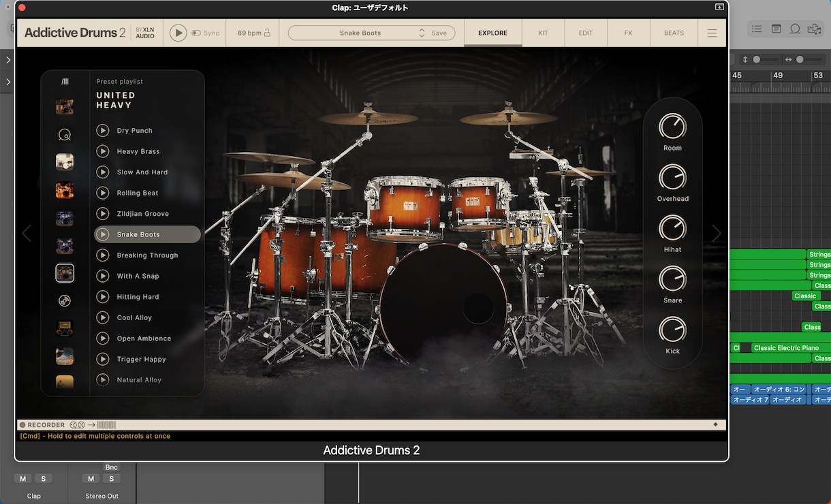Play the Dry Punch preset preview
831x504 pixels.
(x=103, y=130)
